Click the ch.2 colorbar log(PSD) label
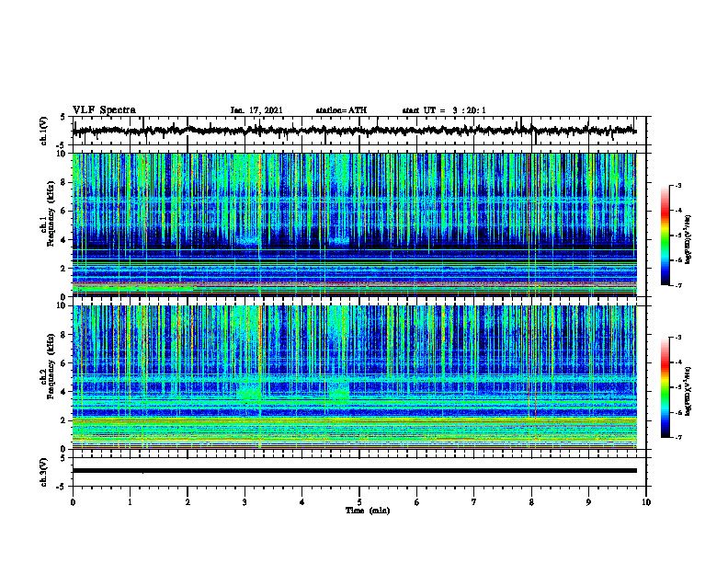The width and height of the screenshot is (728, 563). point(688,391)
